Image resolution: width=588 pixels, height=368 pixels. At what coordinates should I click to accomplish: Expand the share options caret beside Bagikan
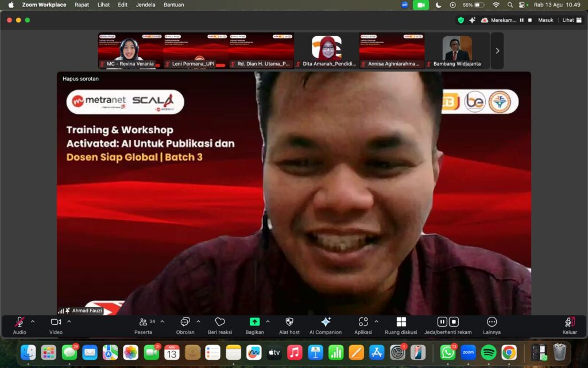pyautogui.click(x=268, y=322)
